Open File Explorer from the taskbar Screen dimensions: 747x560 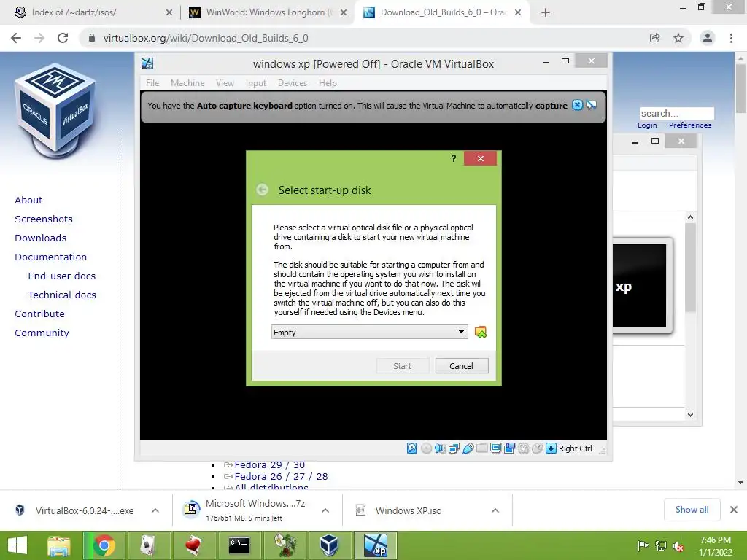[59, 545]
